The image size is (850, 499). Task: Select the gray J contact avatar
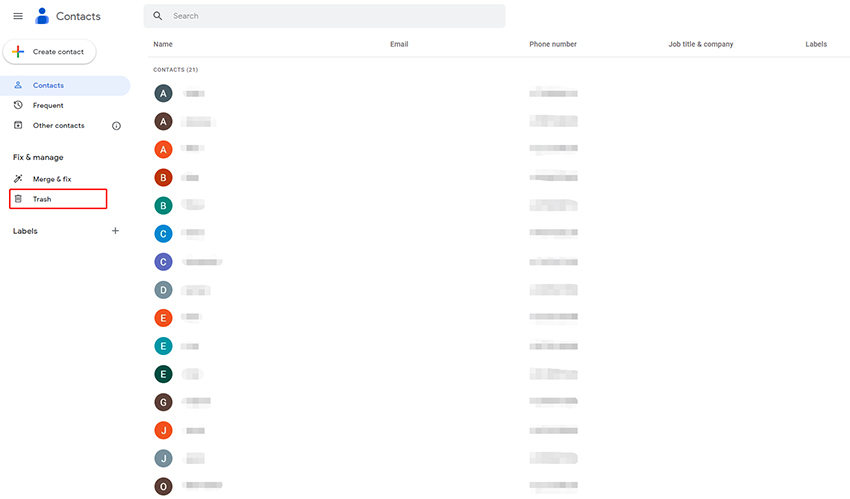(x=163, y=459)
